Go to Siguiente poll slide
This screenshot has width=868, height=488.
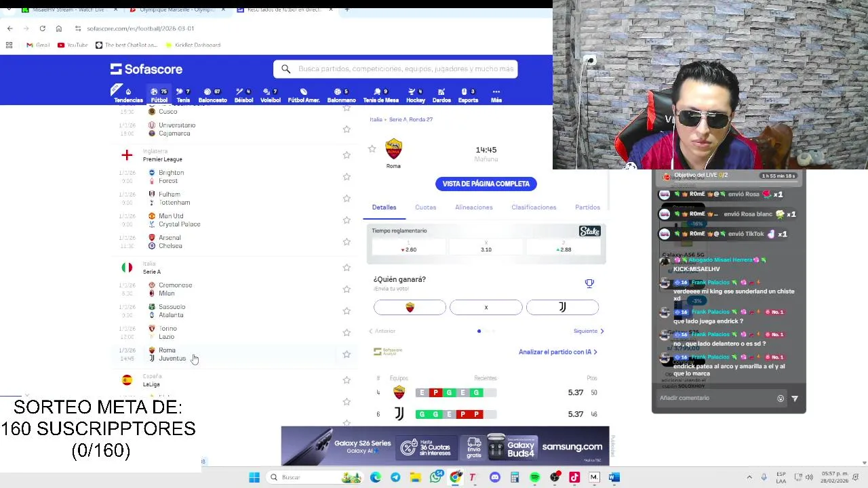(x=589, y=331)
